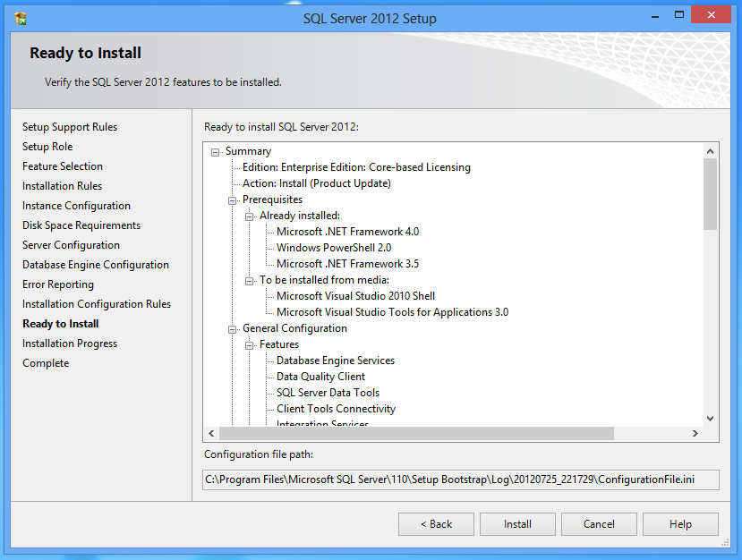
Task: Select the General Configuration tree label
Action: (x=294, y=328)
